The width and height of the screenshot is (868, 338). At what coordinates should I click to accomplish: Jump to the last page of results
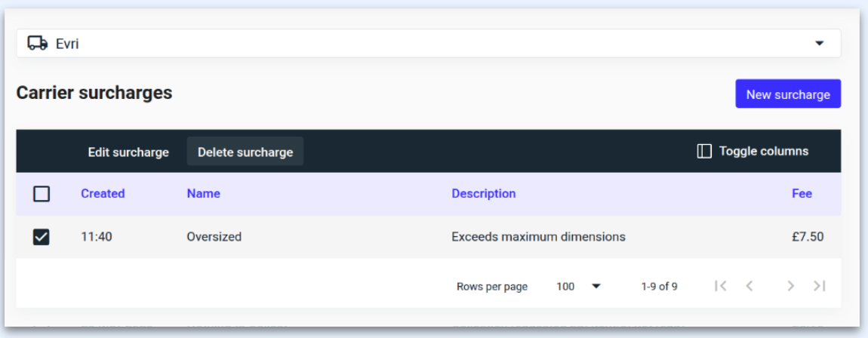(819, 286)
